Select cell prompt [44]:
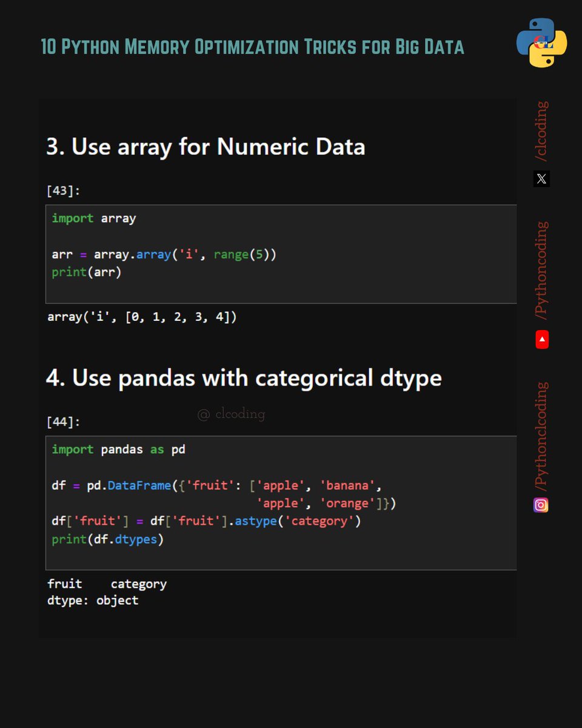This screenshot has height=728, width=582. (63, 422)
